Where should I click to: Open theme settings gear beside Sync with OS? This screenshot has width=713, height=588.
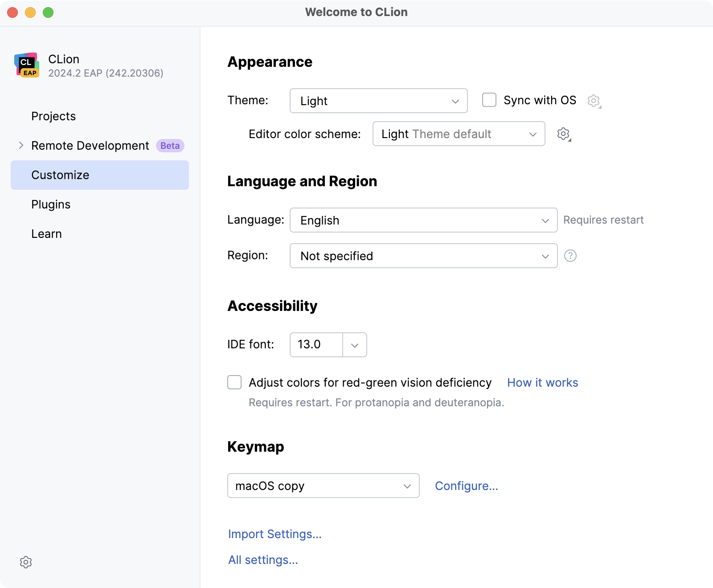pos(594,101)
